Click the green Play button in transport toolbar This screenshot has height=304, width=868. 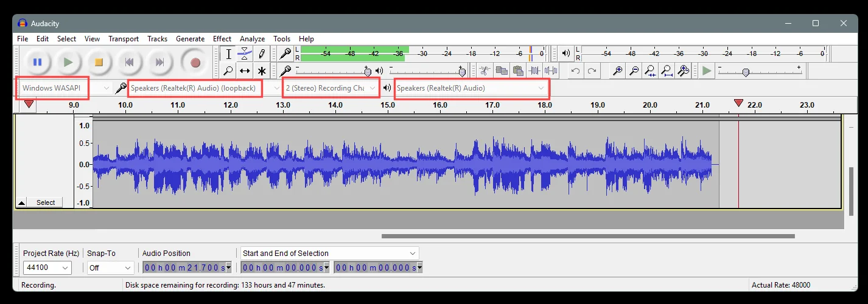(x=68, y=62)
